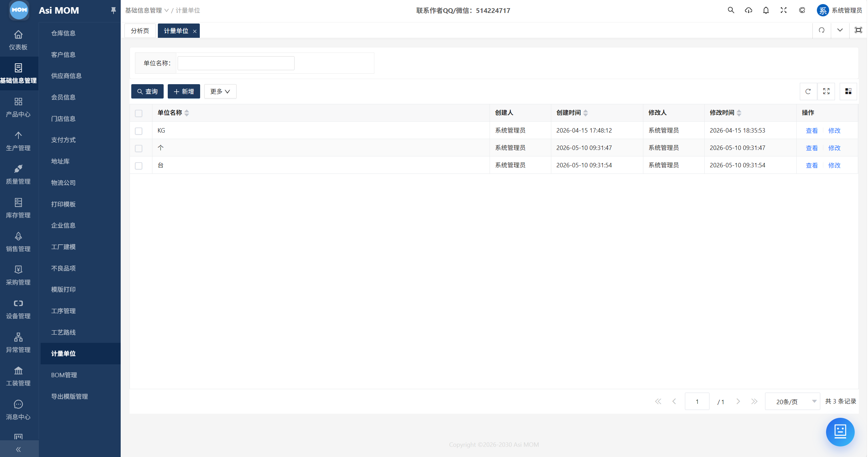Maximize content area icon in tab bar
This screenshot has height=457, width=868.
tap(858, 30)
